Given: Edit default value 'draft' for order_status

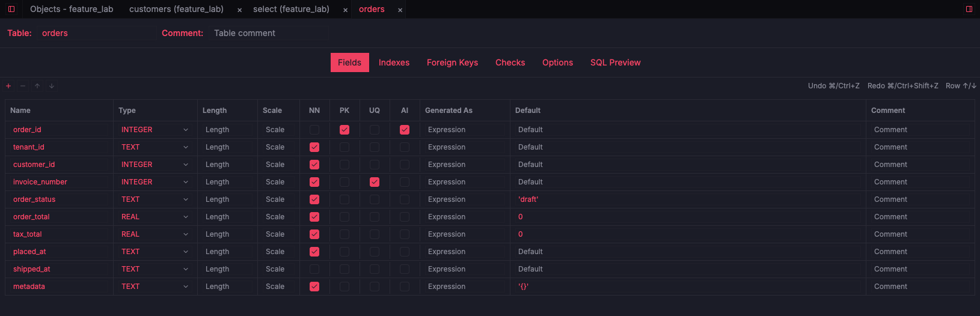Looking at the screenshot, I should 688,199.
